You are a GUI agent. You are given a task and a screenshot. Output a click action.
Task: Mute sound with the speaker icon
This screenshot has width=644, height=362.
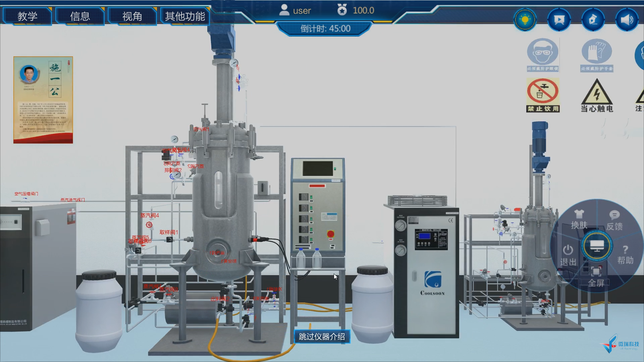click(627, 20)
